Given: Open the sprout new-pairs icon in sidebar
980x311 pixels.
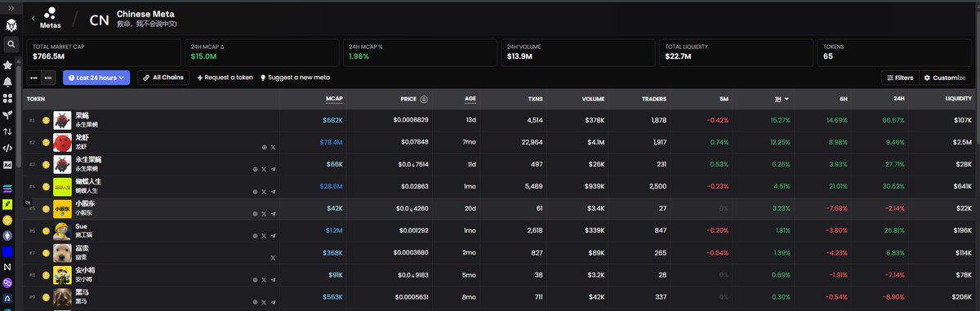Looking at the screenshot, I should click(x=7, y=115).
